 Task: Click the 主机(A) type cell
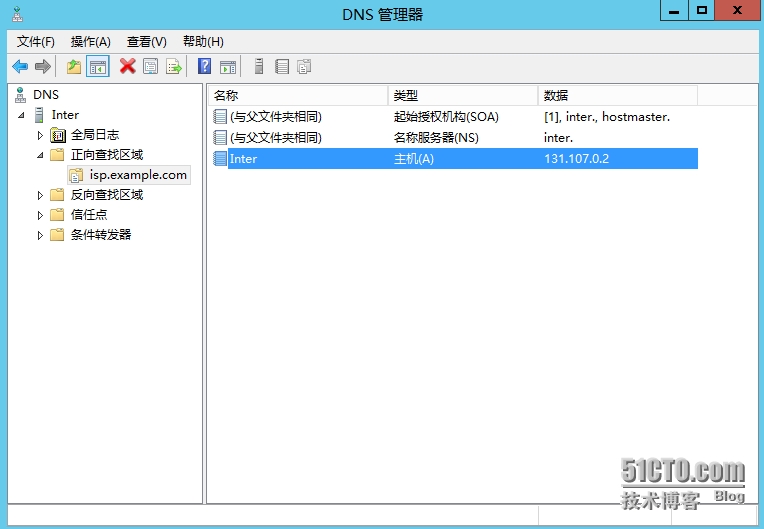pos(414,159)
